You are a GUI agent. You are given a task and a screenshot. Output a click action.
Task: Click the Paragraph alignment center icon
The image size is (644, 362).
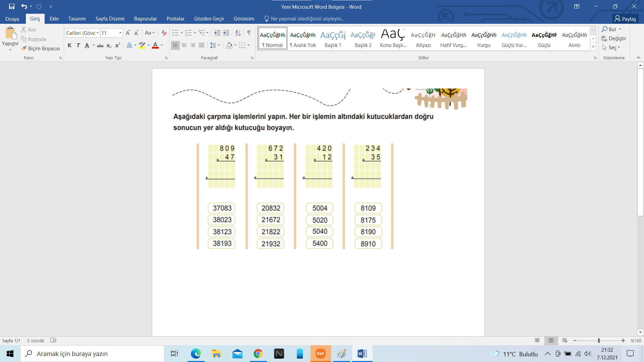(x=184, y=45)
